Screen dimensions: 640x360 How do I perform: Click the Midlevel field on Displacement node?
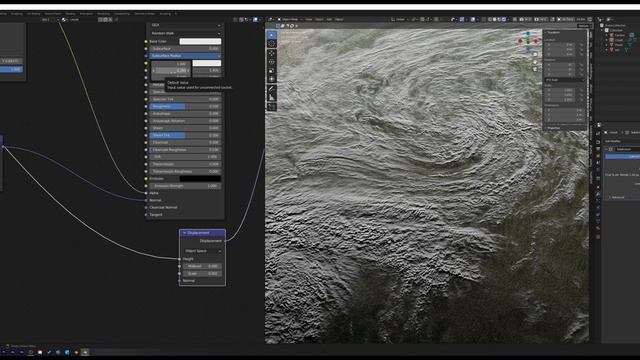[203, 266]
